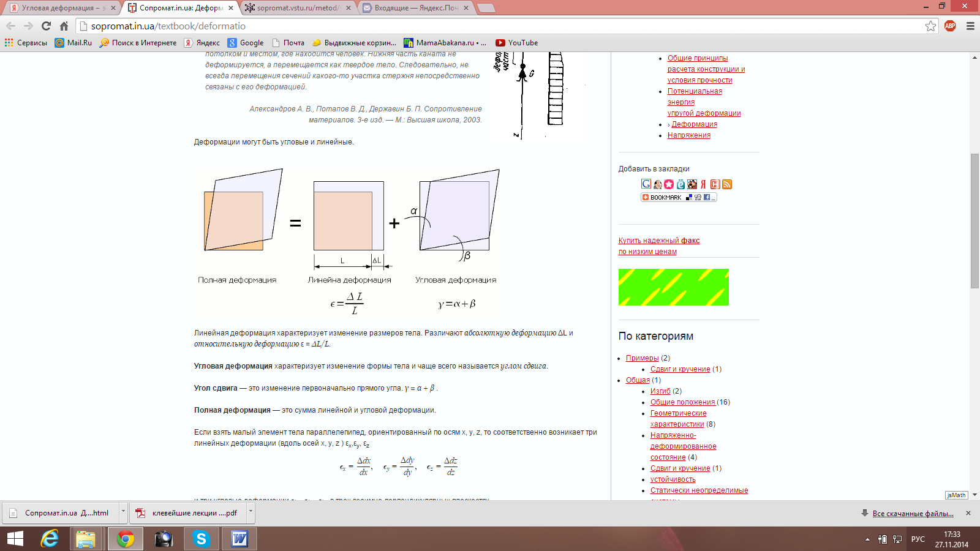Open the browser home page icon

click(64, 26)
